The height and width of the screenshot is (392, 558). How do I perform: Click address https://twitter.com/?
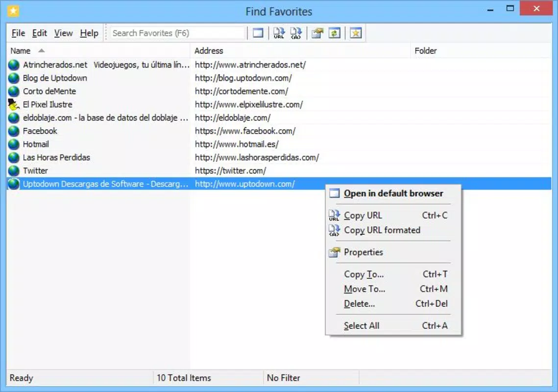pyautogui.click(x=231, y=171)
